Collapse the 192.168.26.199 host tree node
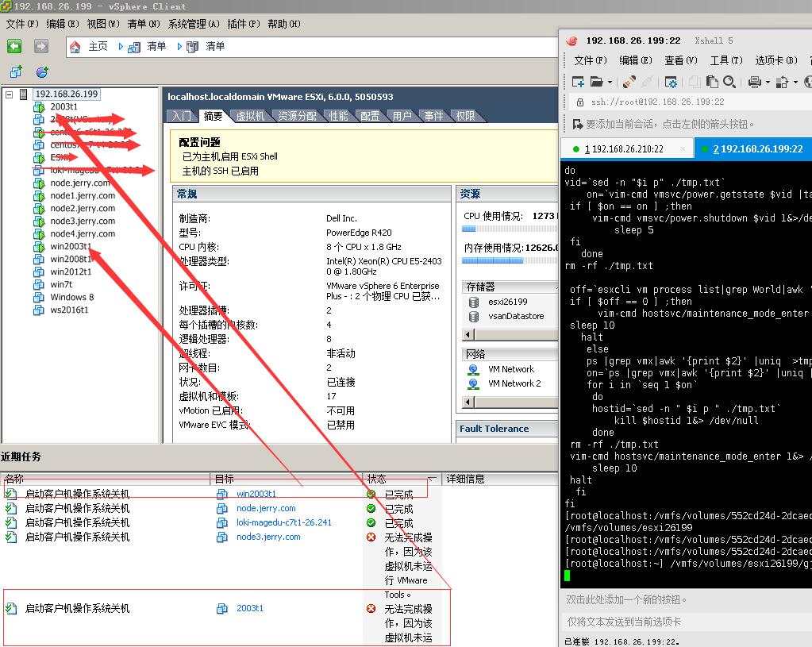Viewport: 812px width, 647px height. pyautogui.click(x=10, y=94)
